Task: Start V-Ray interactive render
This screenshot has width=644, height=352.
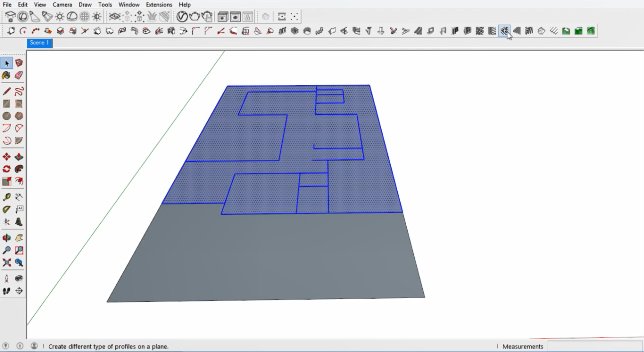Action: [207, 16]
